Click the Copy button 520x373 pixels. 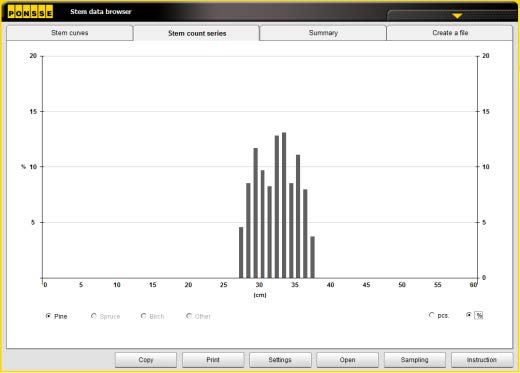tap(146, 360)
